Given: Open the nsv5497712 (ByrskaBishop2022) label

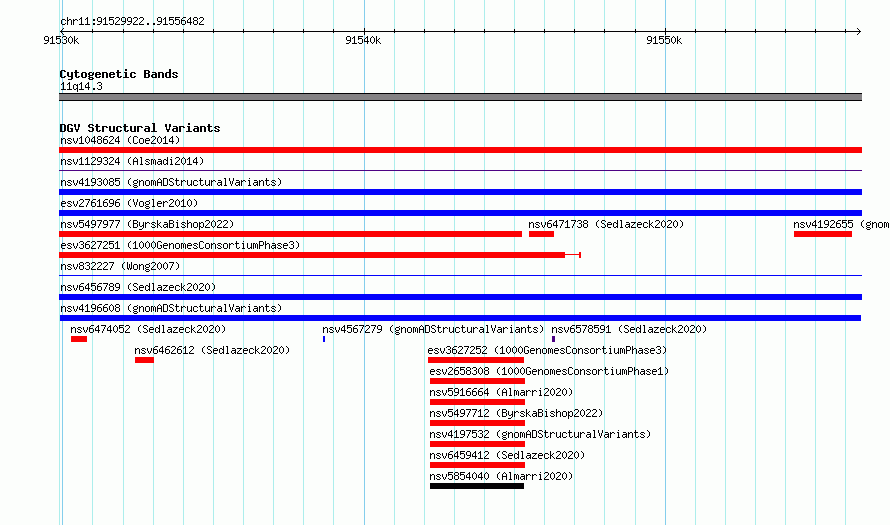Looking at the screenshot, I should [x=517, y=413].
